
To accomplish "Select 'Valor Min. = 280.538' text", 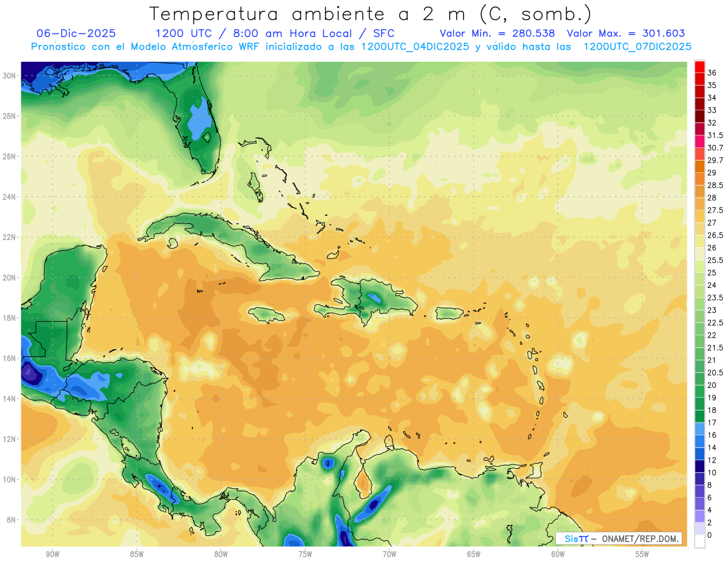I will click(497, 33).
